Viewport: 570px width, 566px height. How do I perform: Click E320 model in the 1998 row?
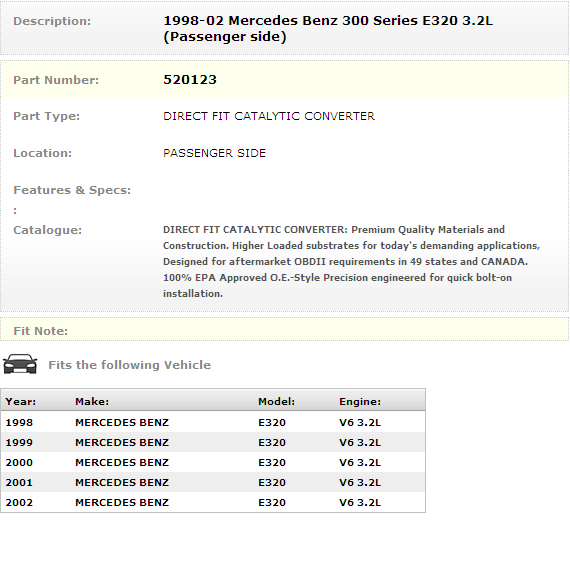point(272,422)
